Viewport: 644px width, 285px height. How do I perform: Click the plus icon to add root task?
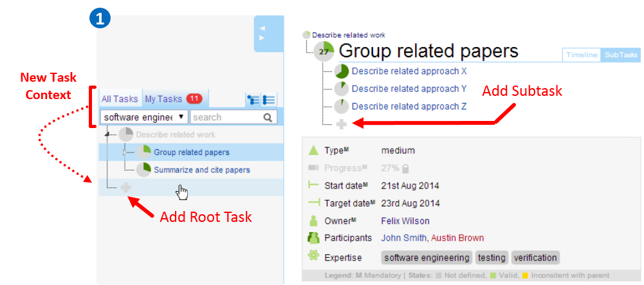point(126,187)
